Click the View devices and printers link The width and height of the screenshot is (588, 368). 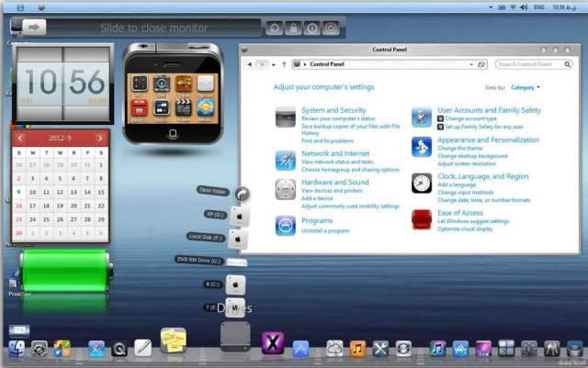point(332,190)
